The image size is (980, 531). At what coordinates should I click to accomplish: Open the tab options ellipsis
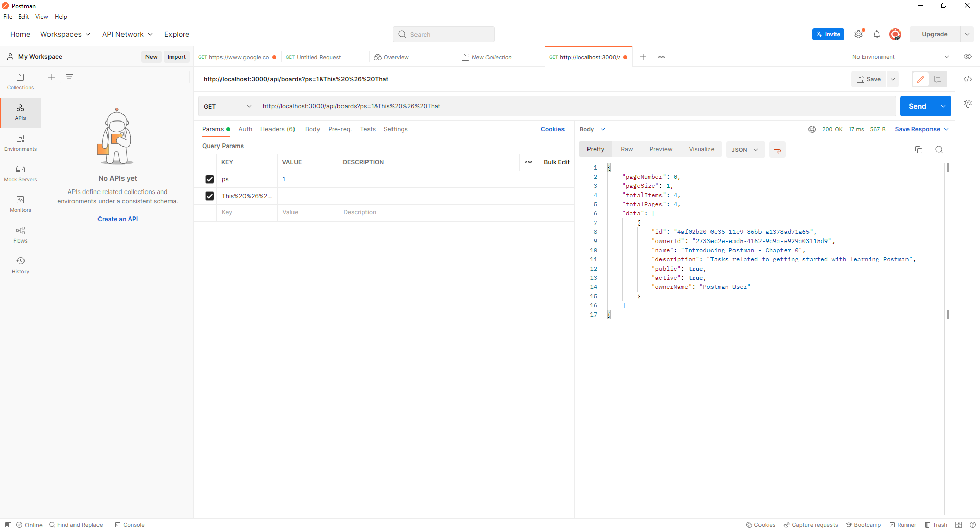point(661,57)
